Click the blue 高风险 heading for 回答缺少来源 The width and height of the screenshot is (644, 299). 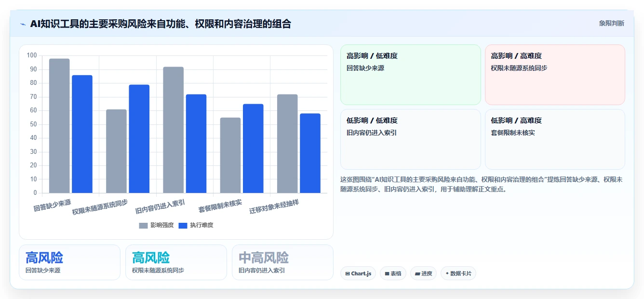pos(44,258)
